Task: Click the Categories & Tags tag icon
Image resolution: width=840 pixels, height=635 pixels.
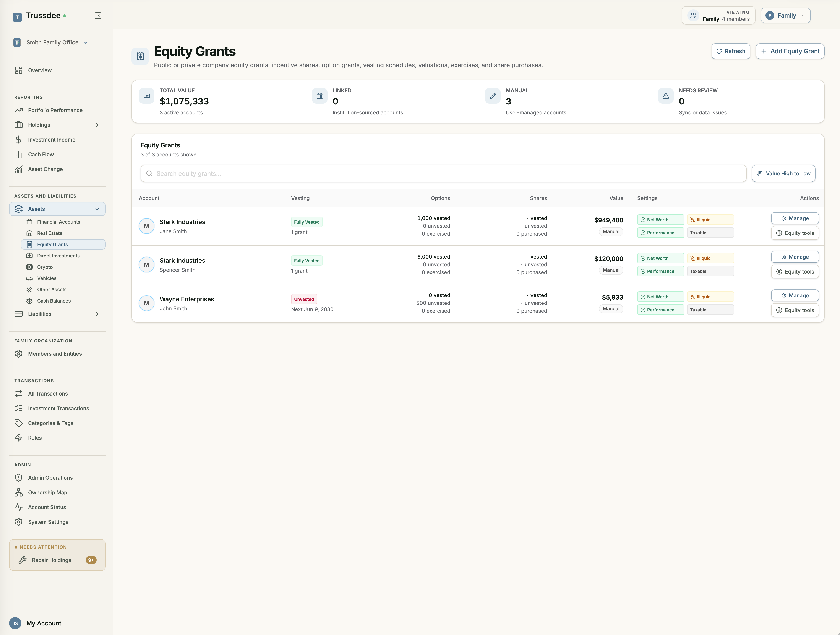Action: 19,423
